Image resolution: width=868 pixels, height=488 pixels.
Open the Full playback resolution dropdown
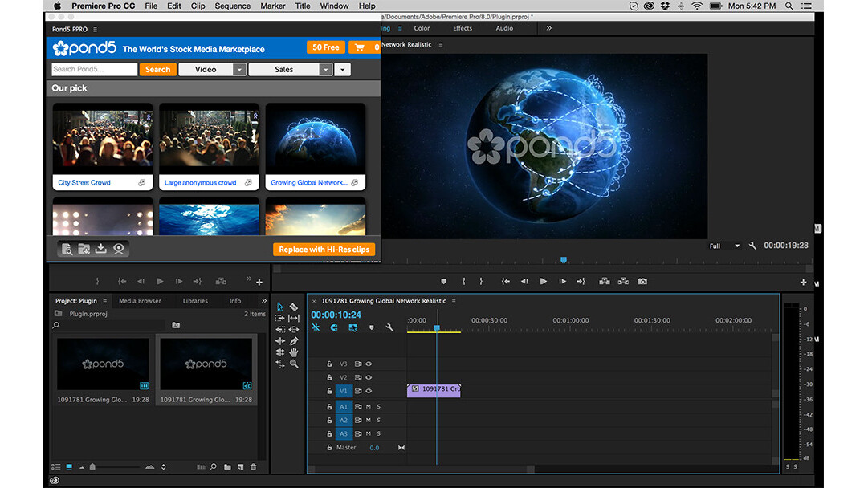725,246
